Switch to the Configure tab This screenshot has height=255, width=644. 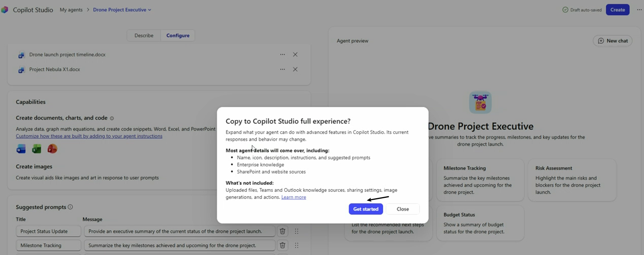[178, 35]
